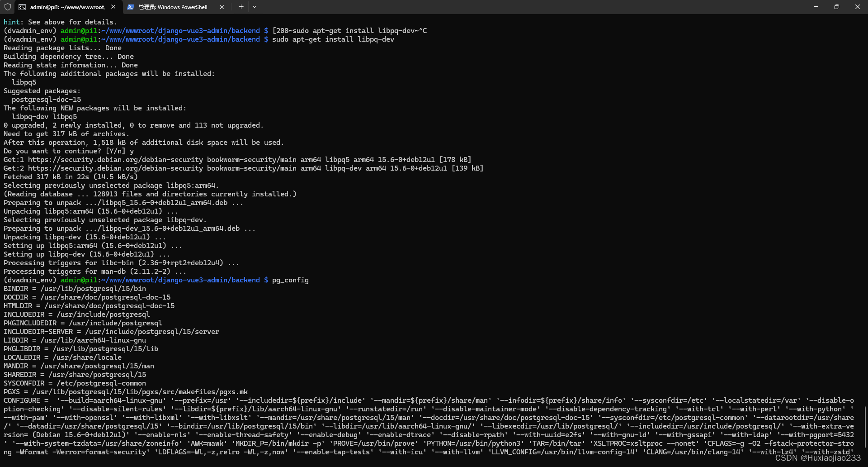Click the 'PKGLIBDIR = /usr/lib/postgresql/15/lib' line

tap(81, 349)
